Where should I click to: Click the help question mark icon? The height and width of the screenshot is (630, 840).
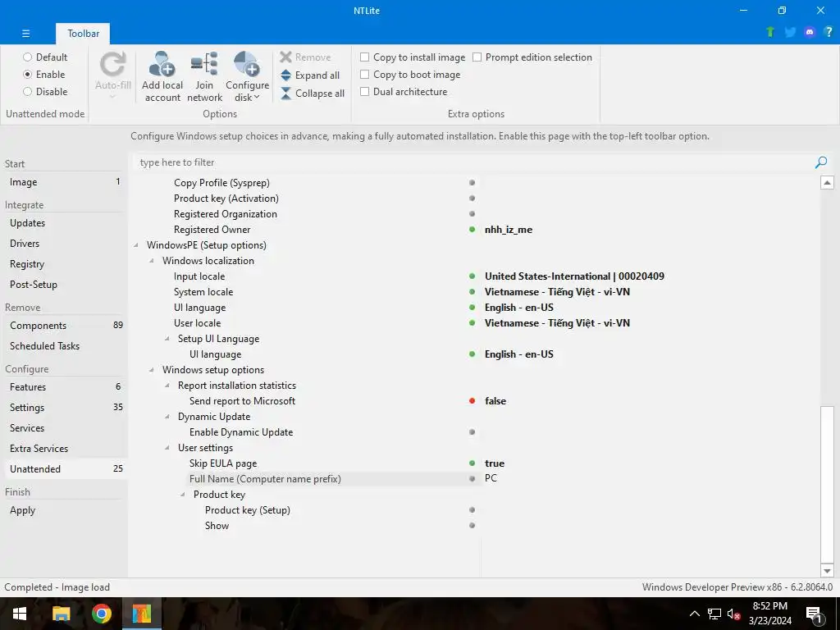[x=829, y=32]
